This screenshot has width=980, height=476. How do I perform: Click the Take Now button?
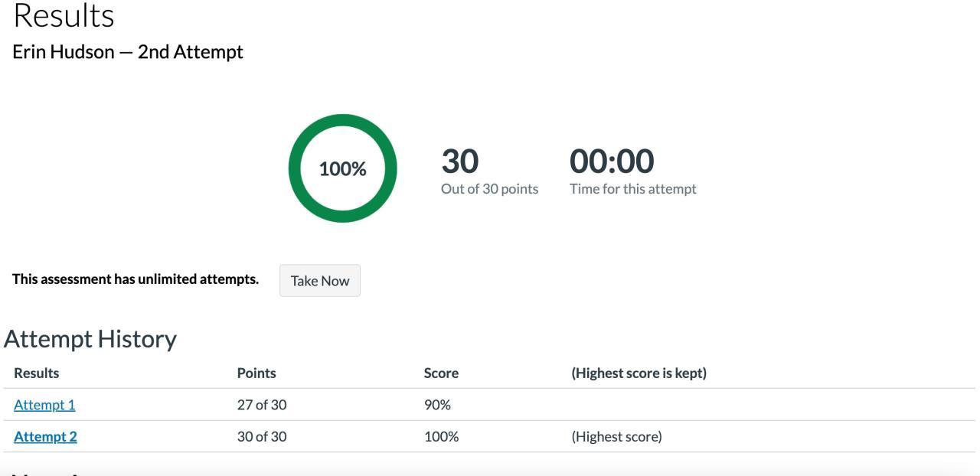(x=319, y=281)
